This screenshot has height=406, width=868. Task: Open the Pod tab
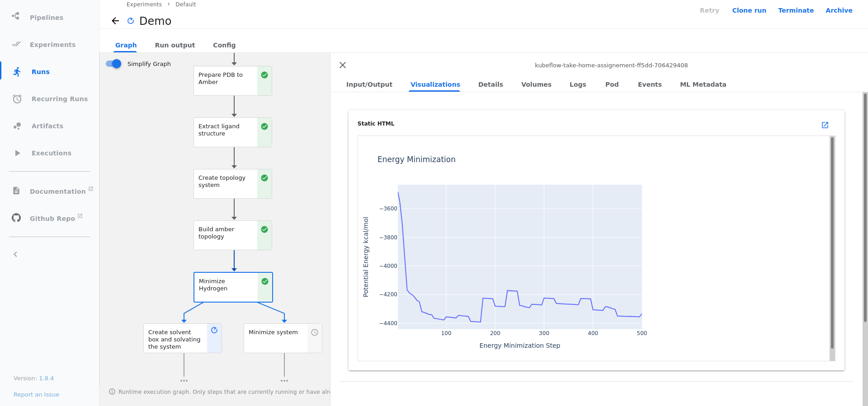pos(612,84)
